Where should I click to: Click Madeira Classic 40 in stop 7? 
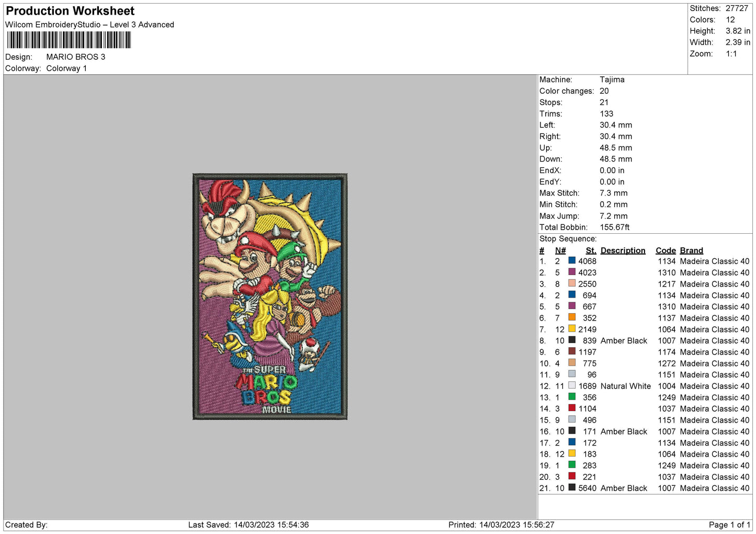tap(715, 330)
